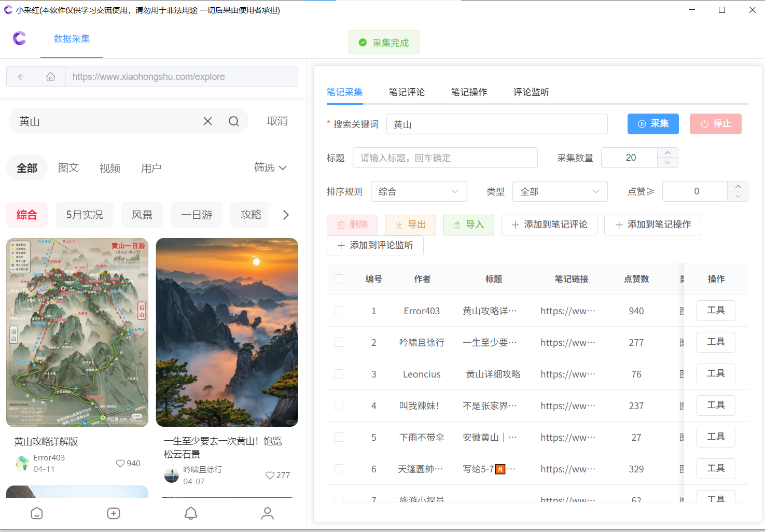Screen dimensions: 765x532
Task: Click 取消 next to search box
Action: click(277, 121)
